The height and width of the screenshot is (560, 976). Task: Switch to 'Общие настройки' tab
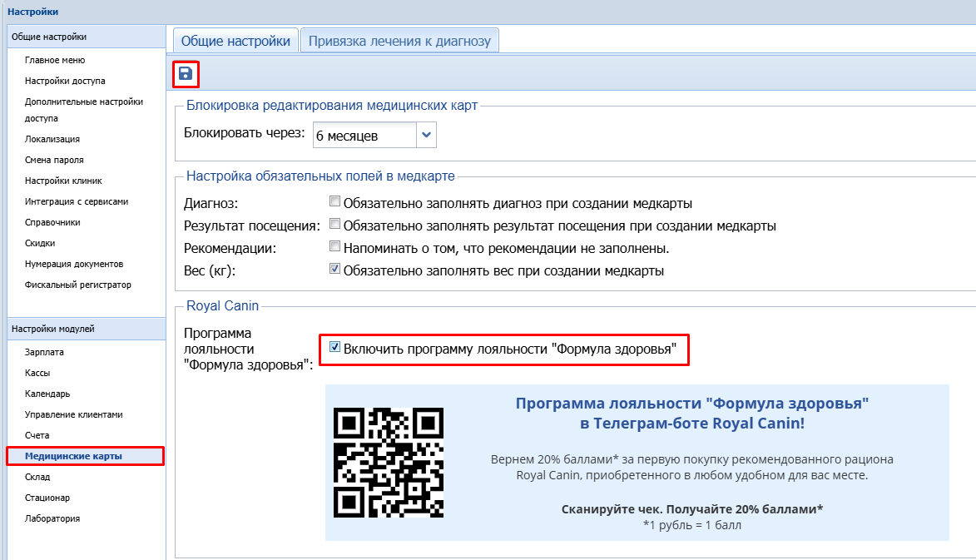click(236, 41)
